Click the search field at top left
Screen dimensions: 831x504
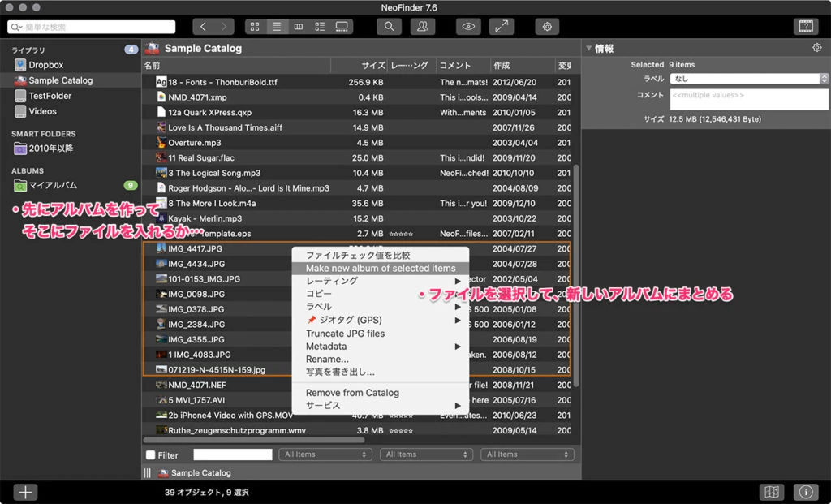click(91, 27)
